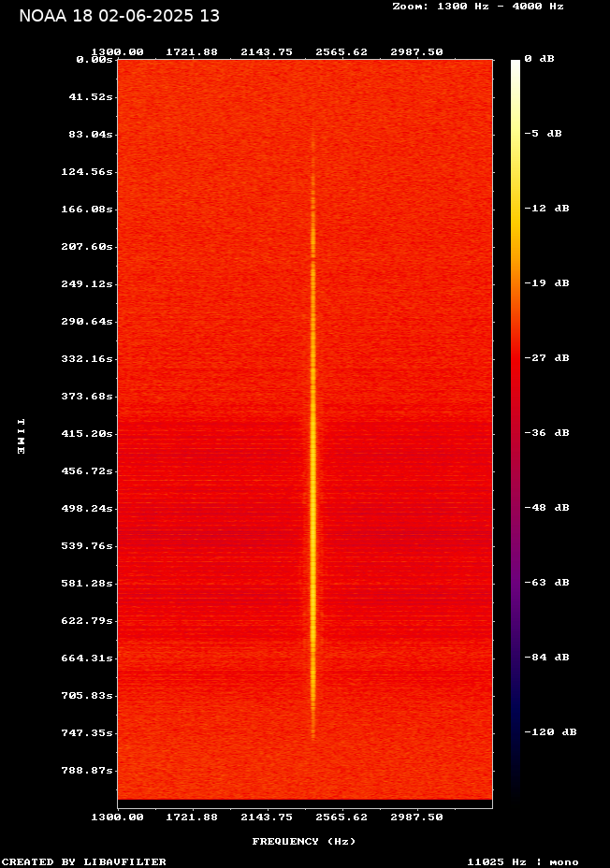This screenshot has height=868, width=610.
Task: Click the '-27 dB' legend label
Action: [x=547, y=357]
